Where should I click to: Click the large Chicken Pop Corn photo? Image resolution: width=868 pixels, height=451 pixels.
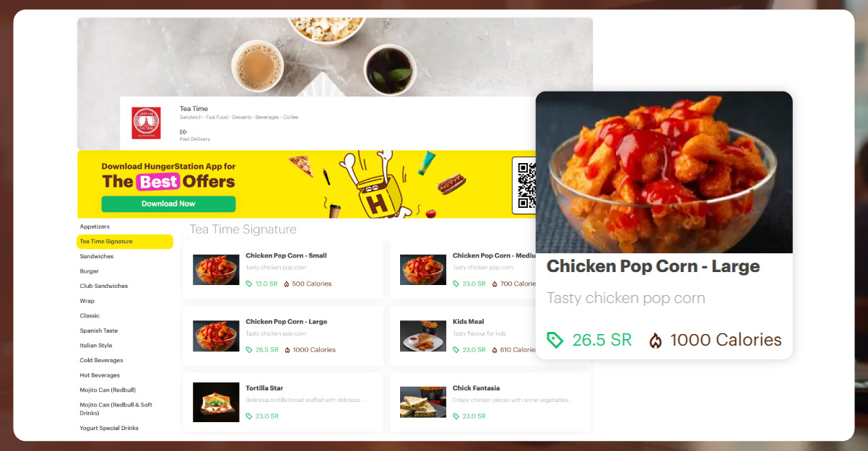pos(664,172)
